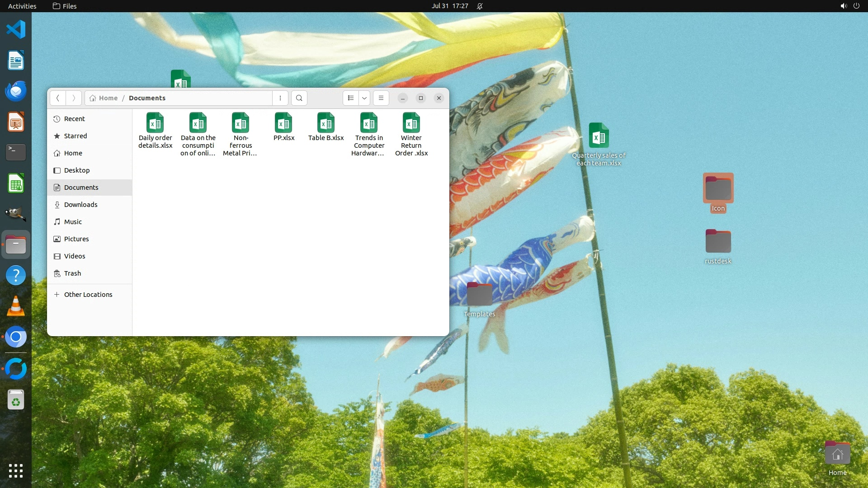Go back with the back arrow
Image resolution: width=868 pixels, height=488 pixels.
pos(58,98)
